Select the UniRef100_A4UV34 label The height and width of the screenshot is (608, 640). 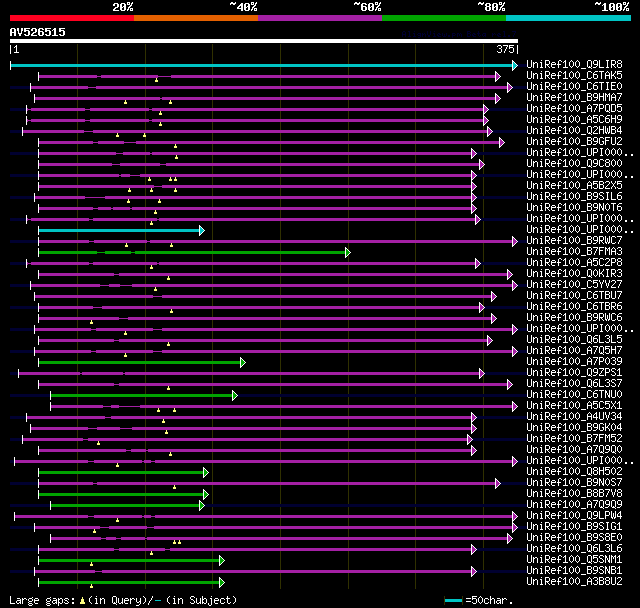coord(574,417)
